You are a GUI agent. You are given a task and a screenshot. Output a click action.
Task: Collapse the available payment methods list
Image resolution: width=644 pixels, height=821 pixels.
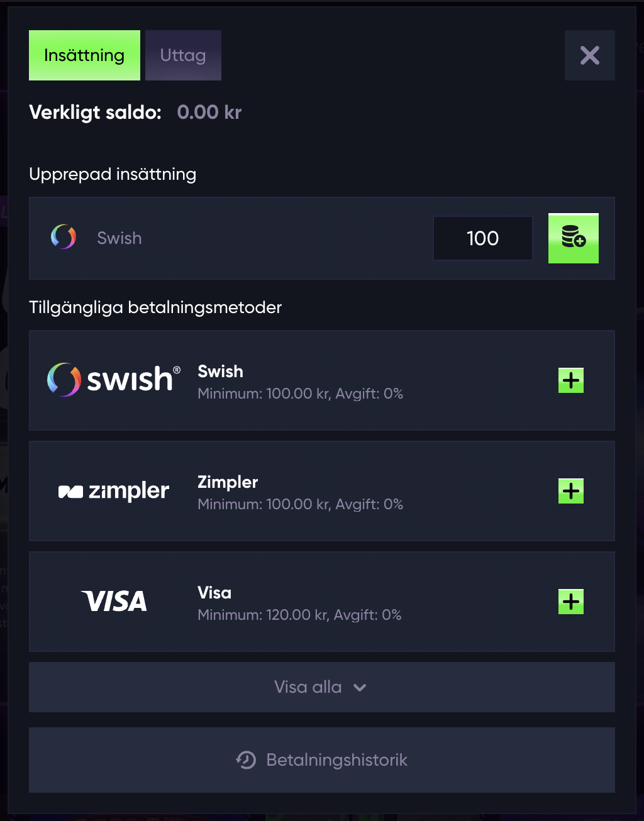tap(321, 686)
